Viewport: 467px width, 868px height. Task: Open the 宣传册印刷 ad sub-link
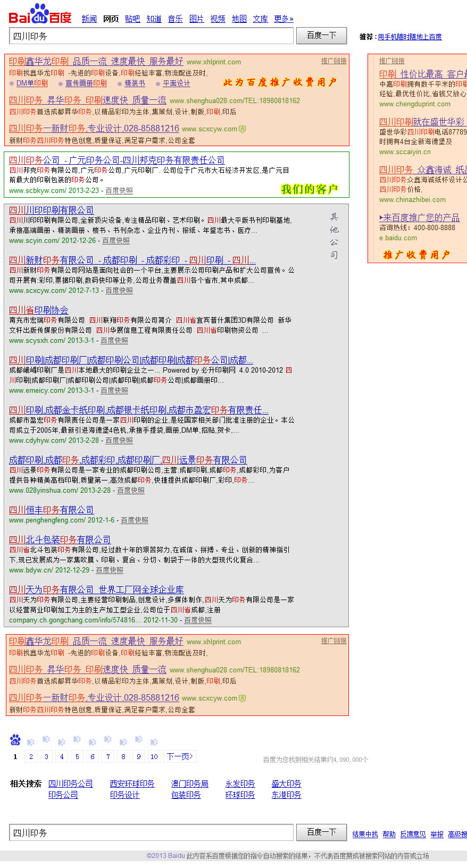pos(86,83)
